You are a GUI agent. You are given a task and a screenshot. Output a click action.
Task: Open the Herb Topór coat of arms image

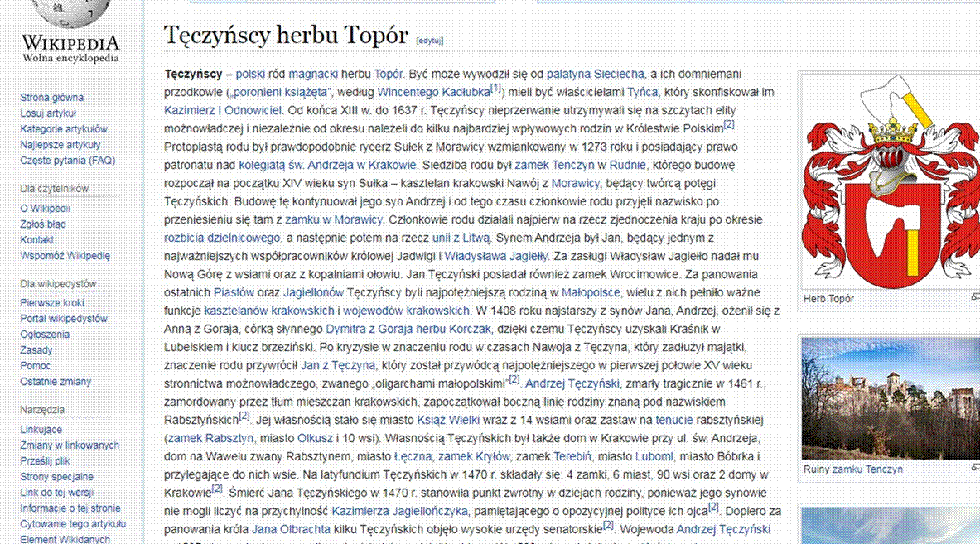tap(891, 181)
